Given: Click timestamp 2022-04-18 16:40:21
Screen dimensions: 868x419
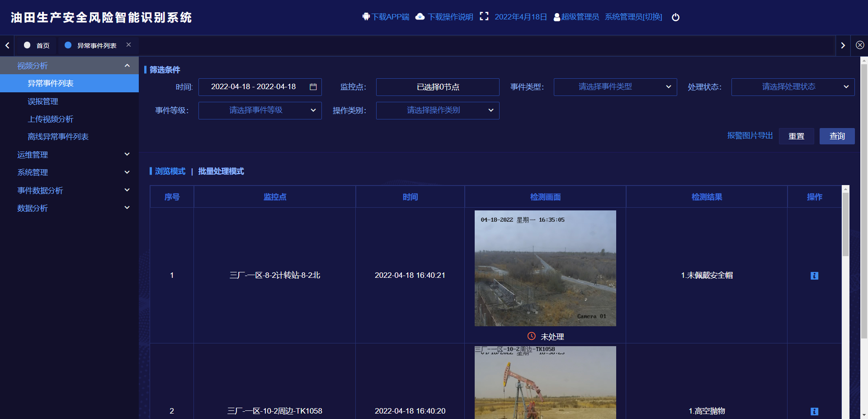Looking at the screenshot, I should 410,275.
